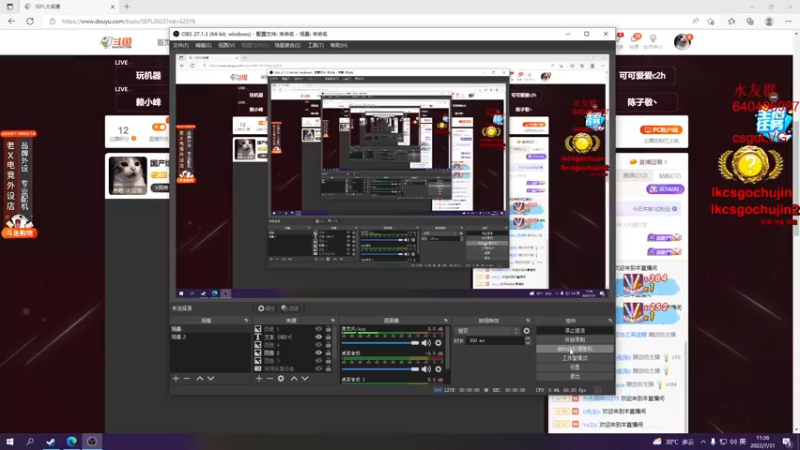Screen dimensions: 800x450
Task: Open the OBS Tools menu
Action: (315, 45)
